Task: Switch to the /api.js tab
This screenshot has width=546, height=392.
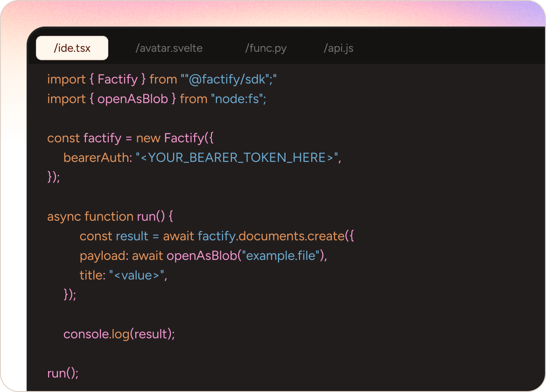Action: pyautogui.click(x=338, y=48)
